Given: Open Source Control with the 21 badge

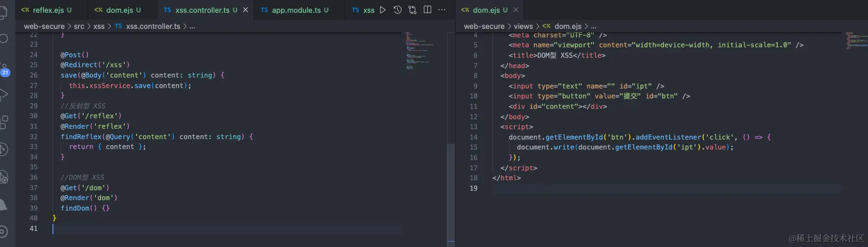Looking at the screenshot, I should (x=4, y=71).
